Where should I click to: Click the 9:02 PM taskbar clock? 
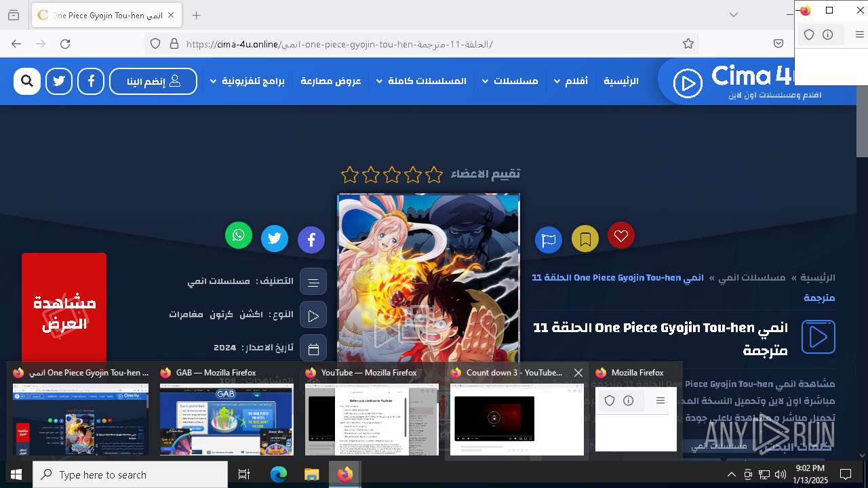click(x=810, y=474)
